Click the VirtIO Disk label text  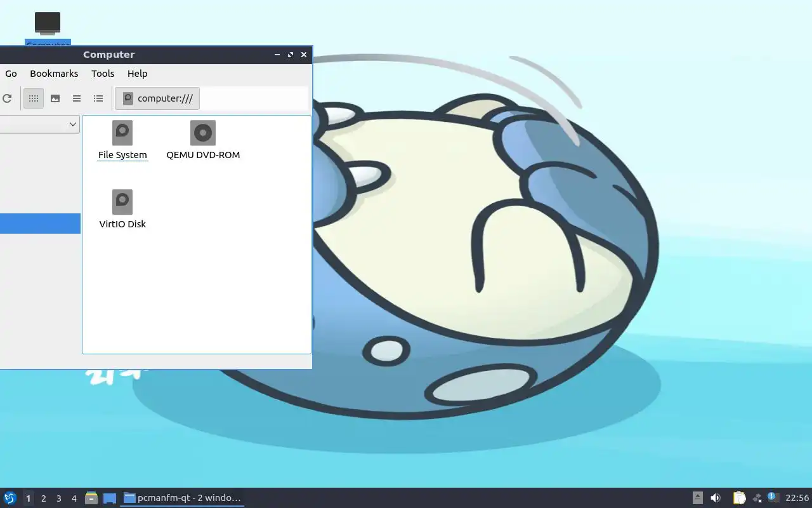coord(122,224)
